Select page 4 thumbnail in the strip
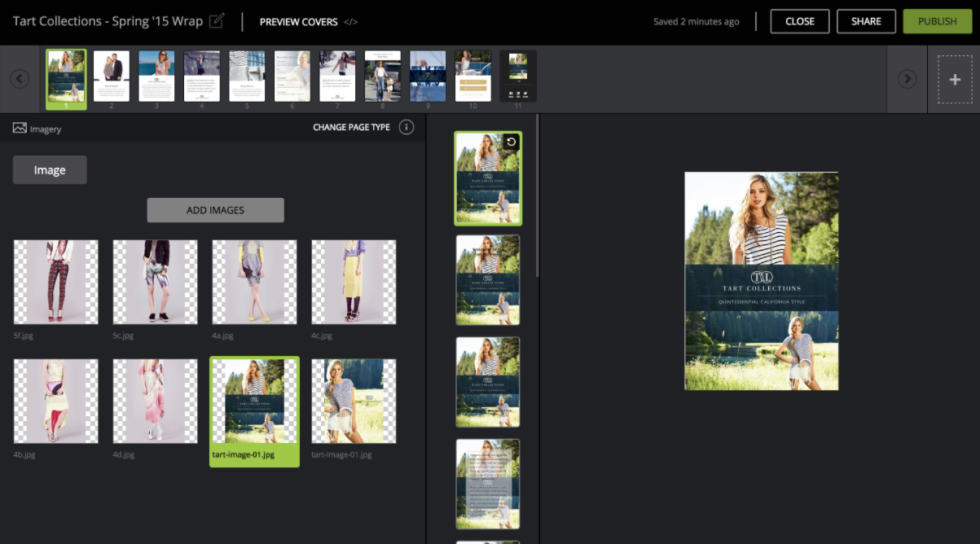Screen dimensions: 980x544 (202, 77)
